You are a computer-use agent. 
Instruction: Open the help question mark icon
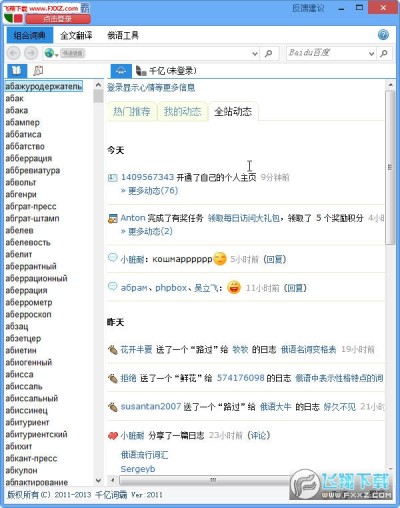click(383, 35)
